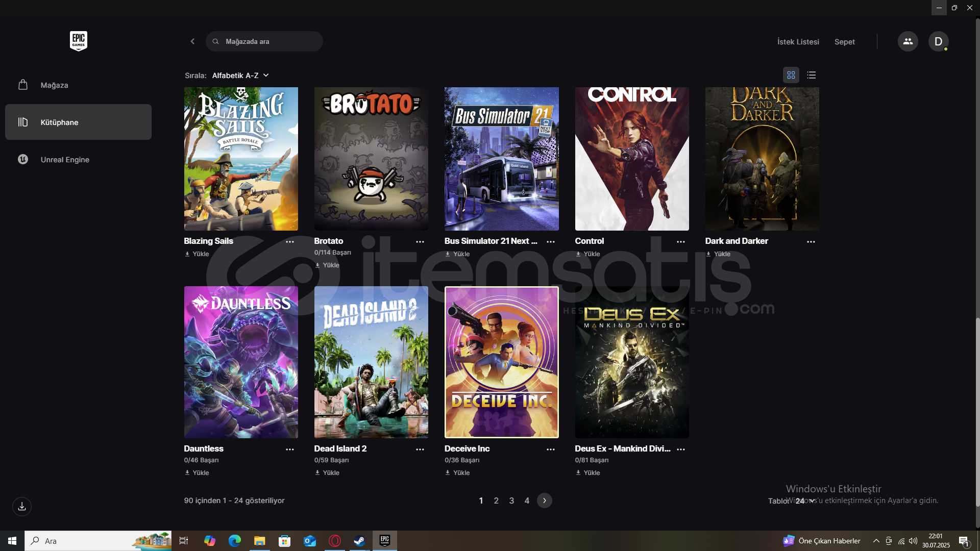
Task: Click next page arrow button
Action: pyautogui.click(x=545, y=500)
